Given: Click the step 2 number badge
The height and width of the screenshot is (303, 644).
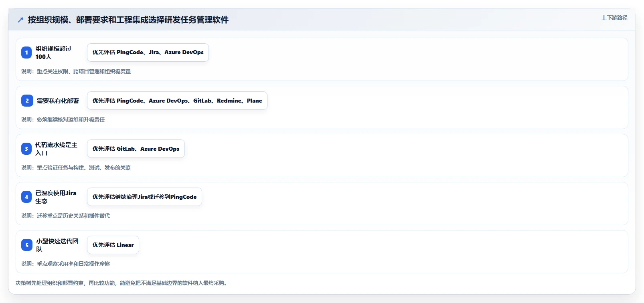Looking at the screenshot, I should point(27,101).
